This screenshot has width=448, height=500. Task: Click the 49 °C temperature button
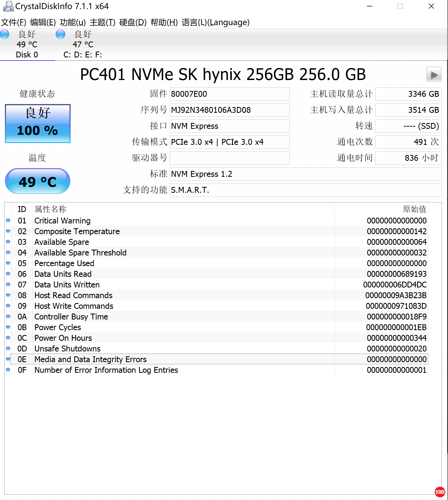(x=38, y=181)
